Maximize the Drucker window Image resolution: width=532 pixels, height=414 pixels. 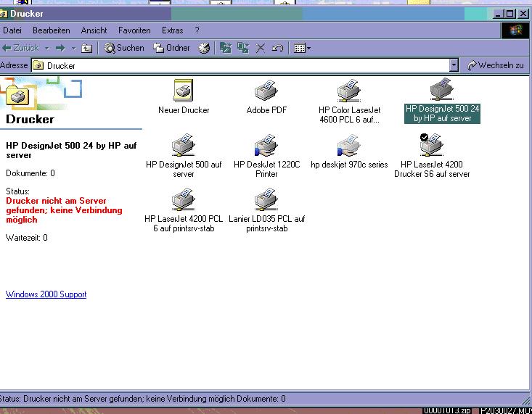[510, 14]
